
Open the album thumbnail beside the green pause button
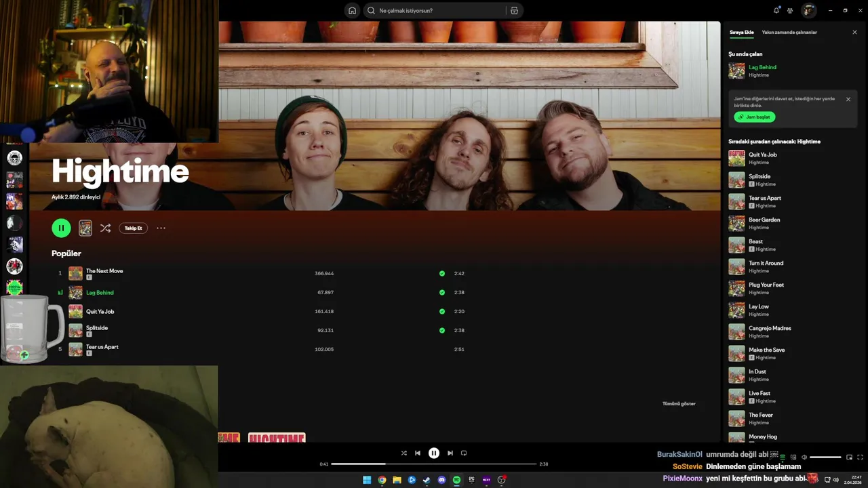[x=85, y=228]
